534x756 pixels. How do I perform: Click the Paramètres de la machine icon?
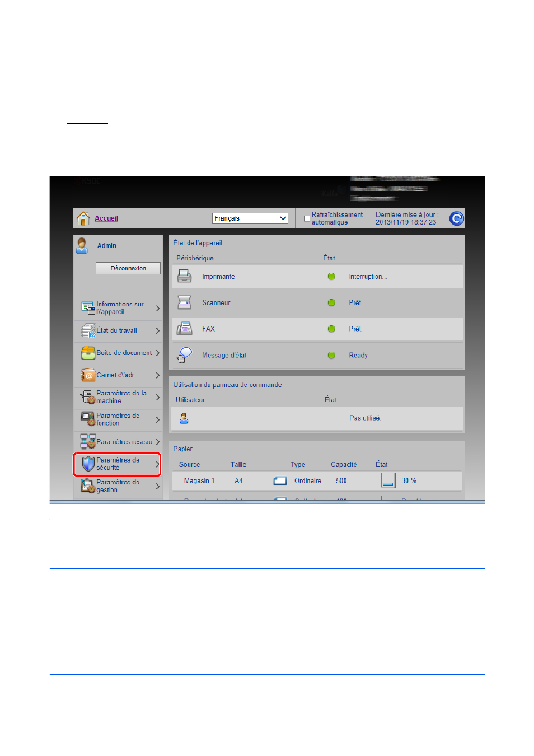(x=88, y=398)
